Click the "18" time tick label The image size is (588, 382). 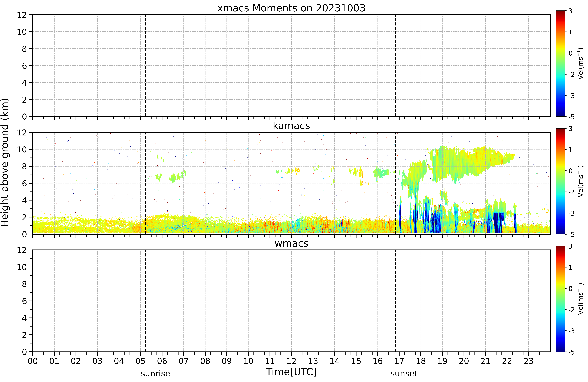(x=421, y=361)
